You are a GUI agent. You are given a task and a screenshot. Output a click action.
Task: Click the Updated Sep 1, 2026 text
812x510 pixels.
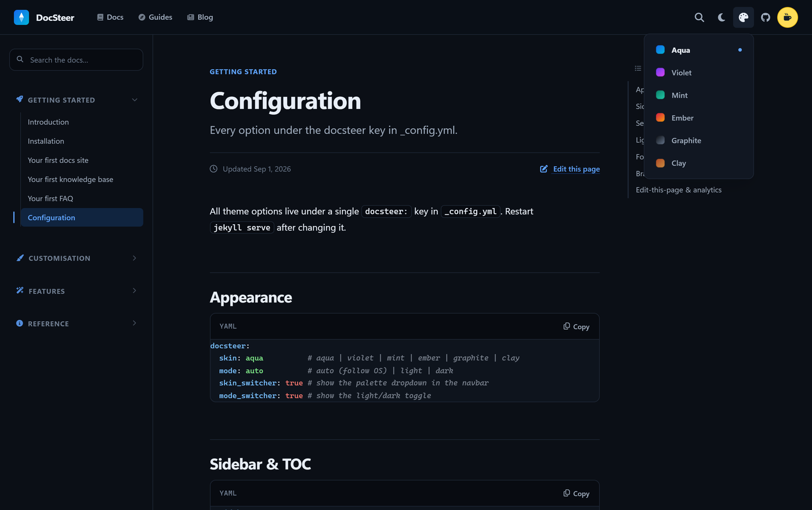(257, 169)
